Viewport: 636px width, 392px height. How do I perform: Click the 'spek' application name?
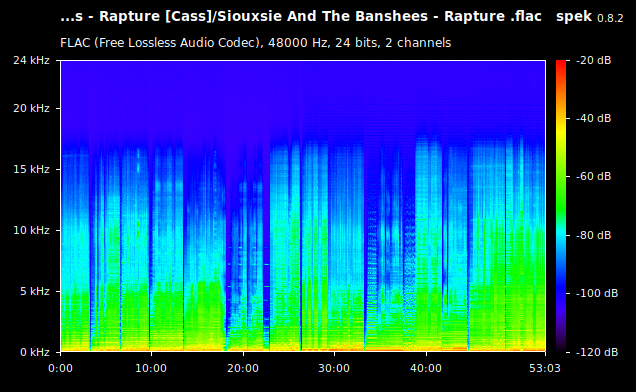pyautogui.click(x=574, y=17)
